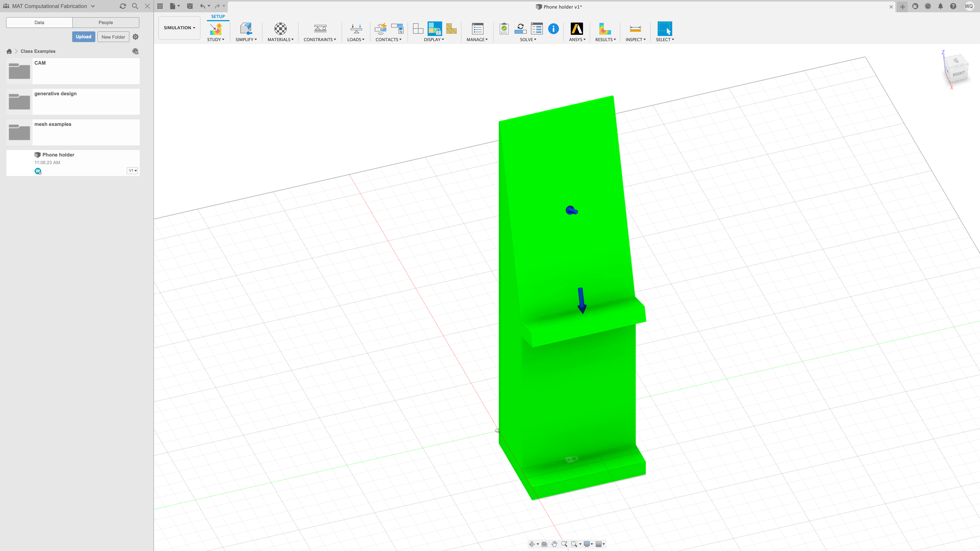The image size is (980, 551).
Task: Click the Results contour icon
Action: [x=605, y=29]
